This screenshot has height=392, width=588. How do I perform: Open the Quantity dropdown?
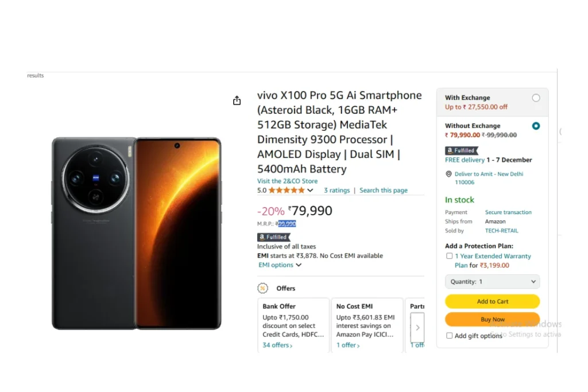click(492, 281)
